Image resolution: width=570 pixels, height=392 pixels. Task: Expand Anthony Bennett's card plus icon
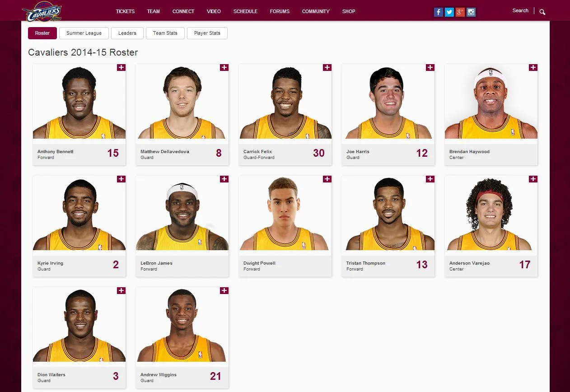[x=121, y=67]
